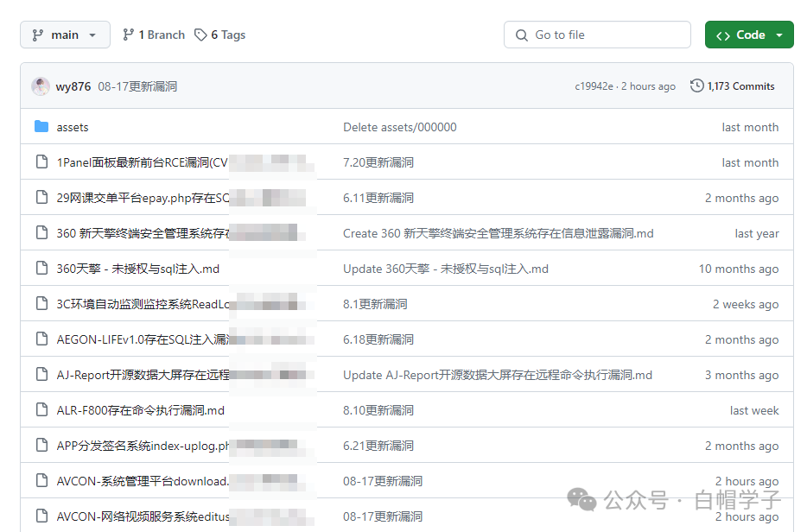Focus the Go to file search field
The image size is (807, 532).
click(597, 35)
